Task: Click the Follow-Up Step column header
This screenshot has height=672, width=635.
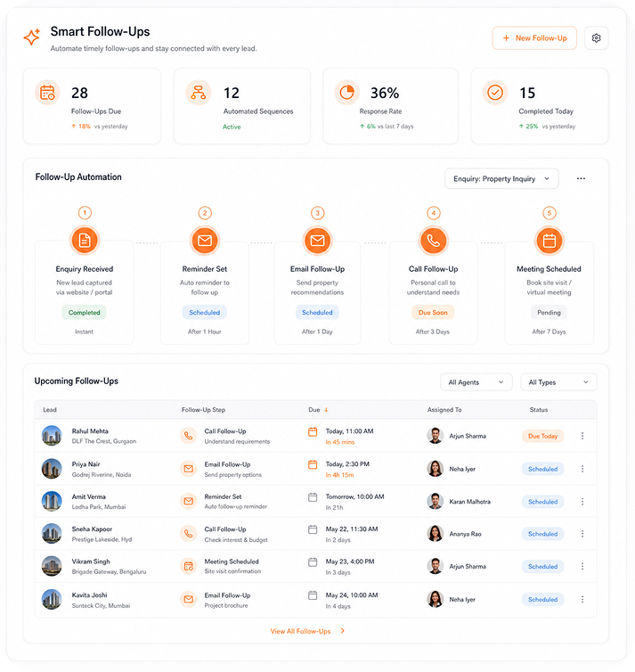Action: [x=203, y=410]
